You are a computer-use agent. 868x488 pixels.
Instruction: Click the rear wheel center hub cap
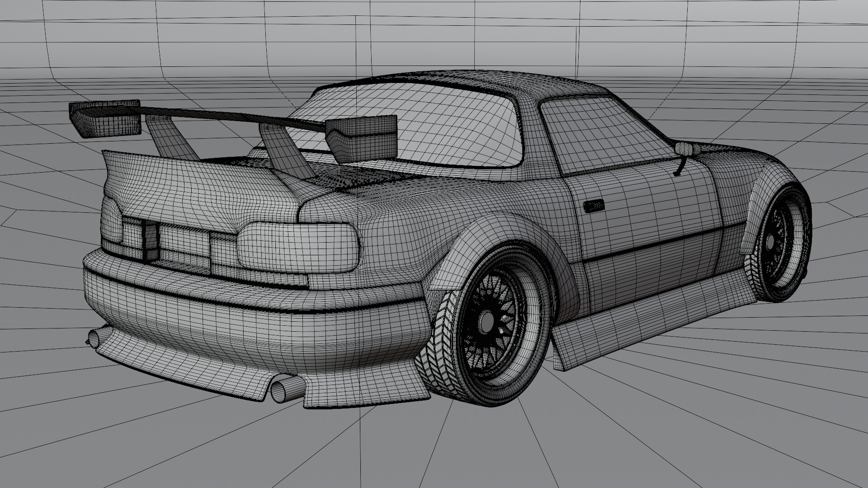[x=487, y=322]
